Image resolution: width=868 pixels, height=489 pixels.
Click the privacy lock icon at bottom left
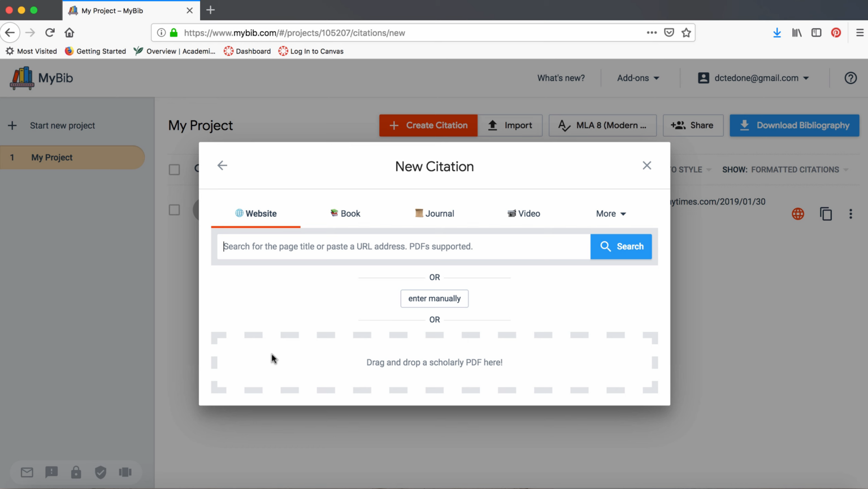pyautogui.click(x=76, y=472)
